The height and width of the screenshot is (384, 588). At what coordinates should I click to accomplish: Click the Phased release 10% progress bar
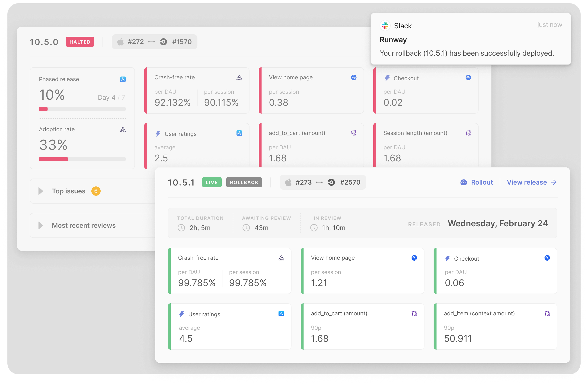(82, 109)
